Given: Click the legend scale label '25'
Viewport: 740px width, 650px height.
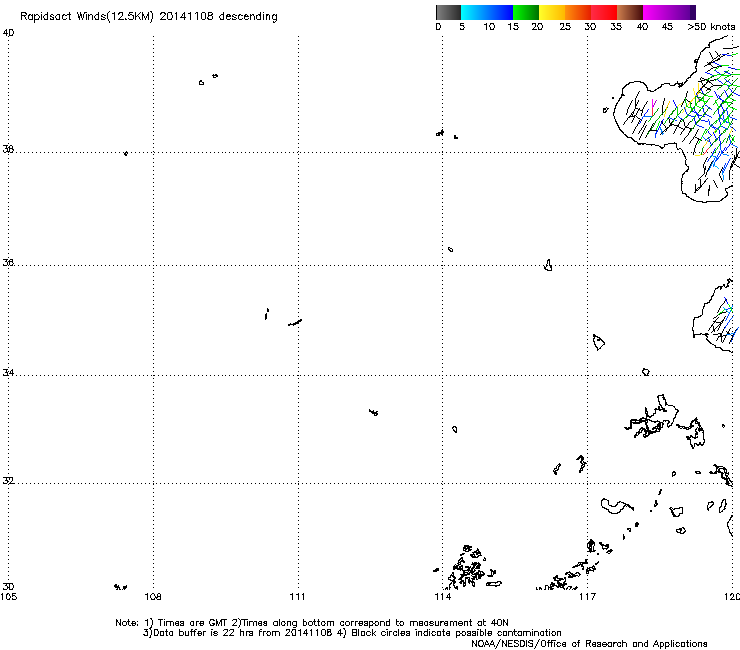Looking at the screenshot, I should 565,27.
